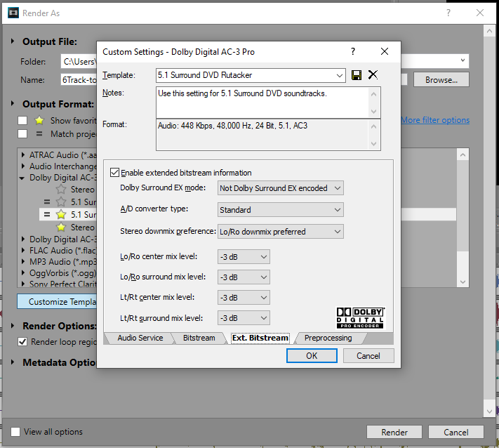Click the output Name input field

click(x=79, y=79)
